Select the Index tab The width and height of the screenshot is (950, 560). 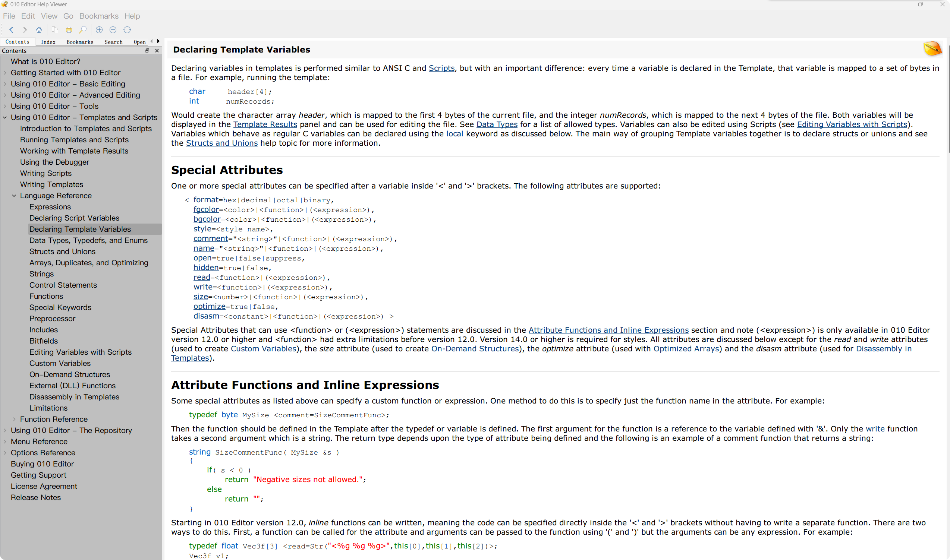click(x=48, y=41)
